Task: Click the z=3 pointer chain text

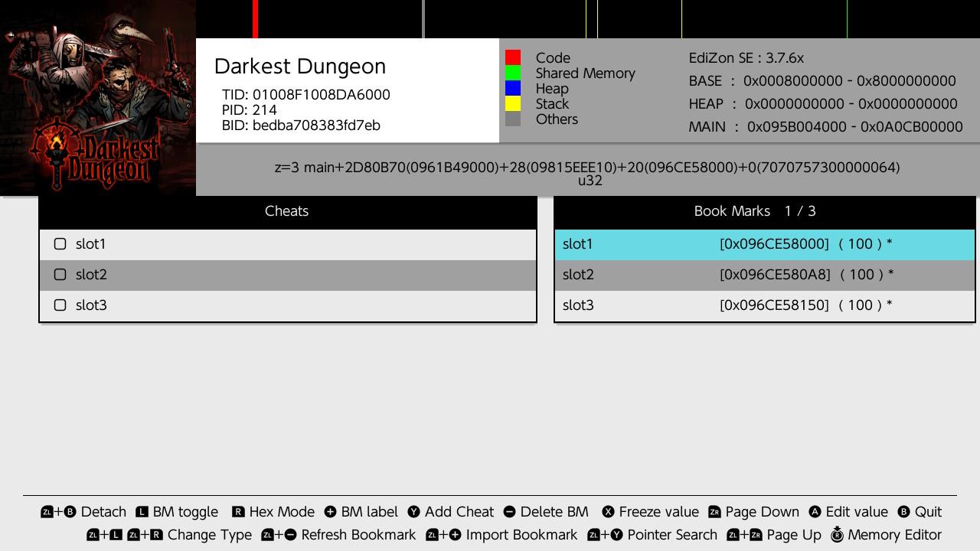Action: tap(587, 167)
